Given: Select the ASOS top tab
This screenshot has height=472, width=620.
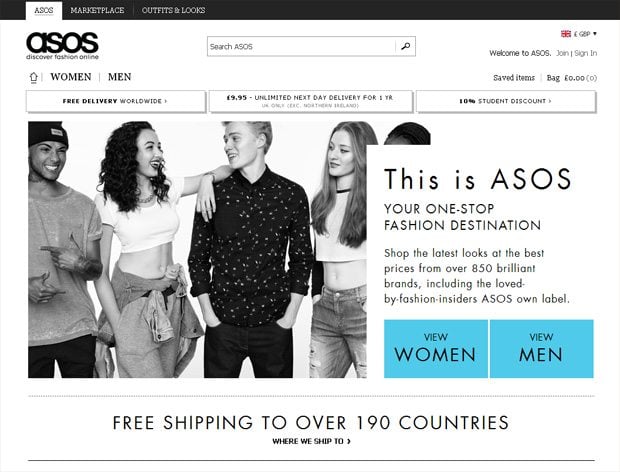Looking at the screenshot, I should coord(43,10).
